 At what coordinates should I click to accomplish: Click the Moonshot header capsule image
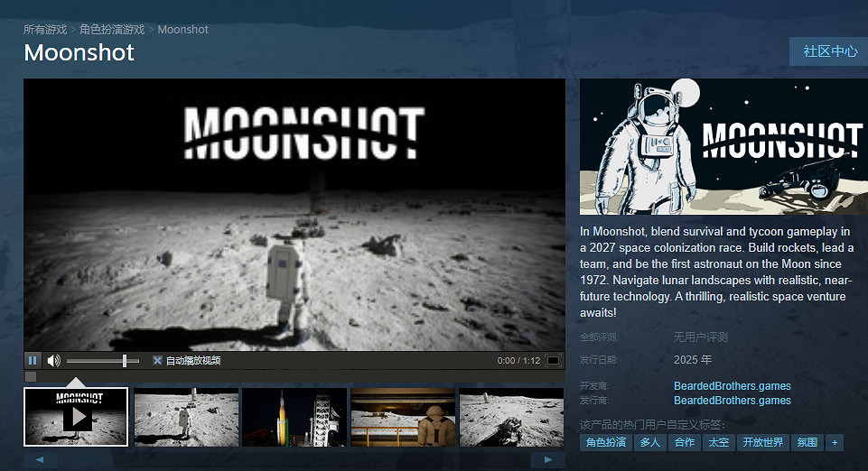tap(723, 147)
